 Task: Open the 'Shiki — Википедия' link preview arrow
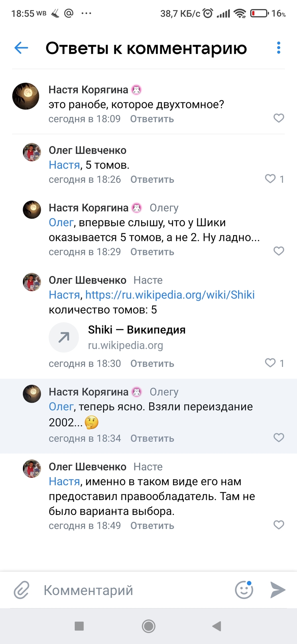click(x=64, y=337)
